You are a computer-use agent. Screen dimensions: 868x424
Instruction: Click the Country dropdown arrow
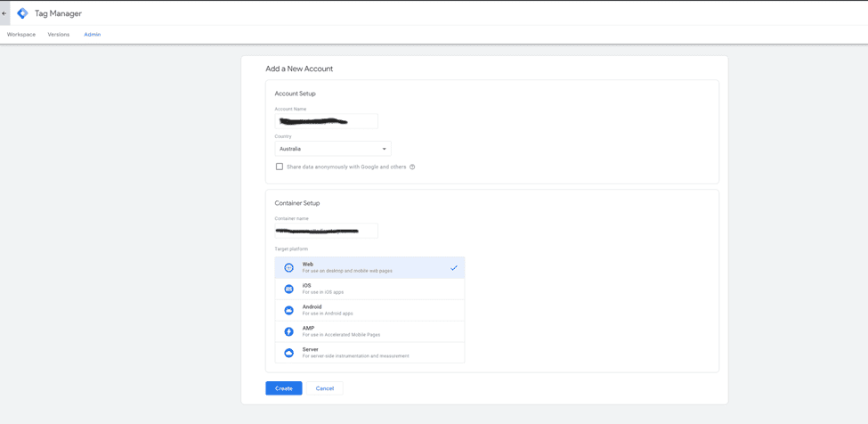click(385, 149)
